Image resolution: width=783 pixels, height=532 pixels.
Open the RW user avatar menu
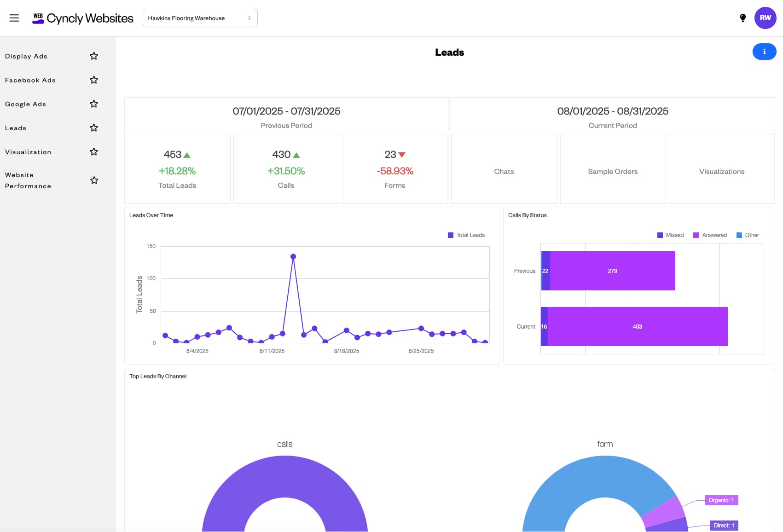[765, 18]
